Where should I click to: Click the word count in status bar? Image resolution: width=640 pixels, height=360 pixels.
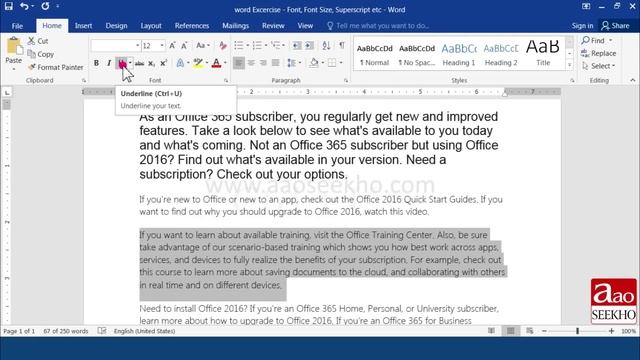pos(66,331)
